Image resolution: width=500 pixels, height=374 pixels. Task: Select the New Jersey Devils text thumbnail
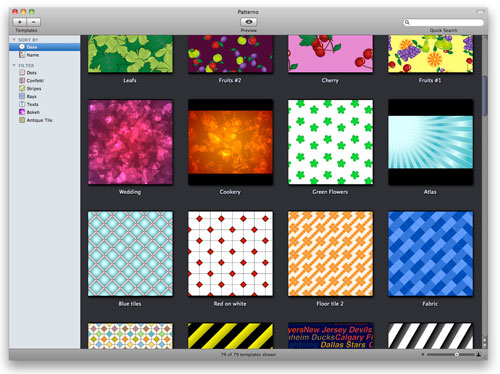click(330, 336)
